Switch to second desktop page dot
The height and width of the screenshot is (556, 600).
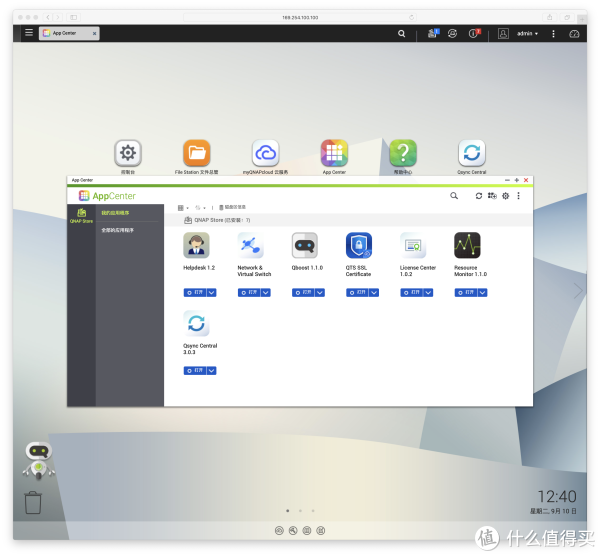tap(300, 511)
